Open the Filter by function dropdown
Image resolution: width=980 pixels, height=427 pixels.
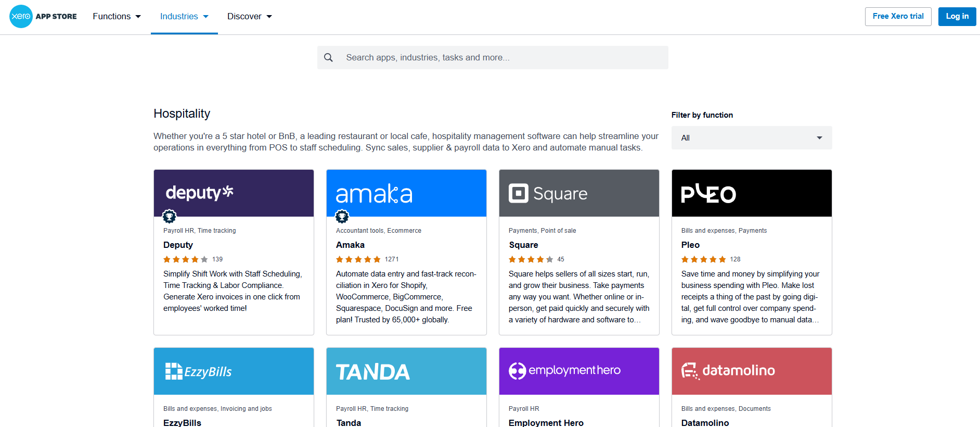(752, 138)
